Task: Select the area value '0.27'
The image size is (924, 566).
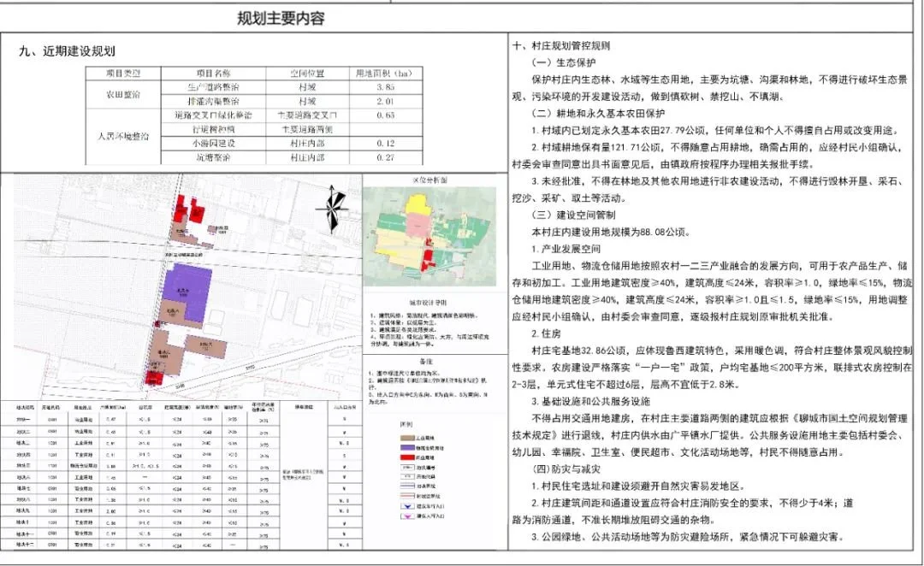Action: tap(385, 158)
